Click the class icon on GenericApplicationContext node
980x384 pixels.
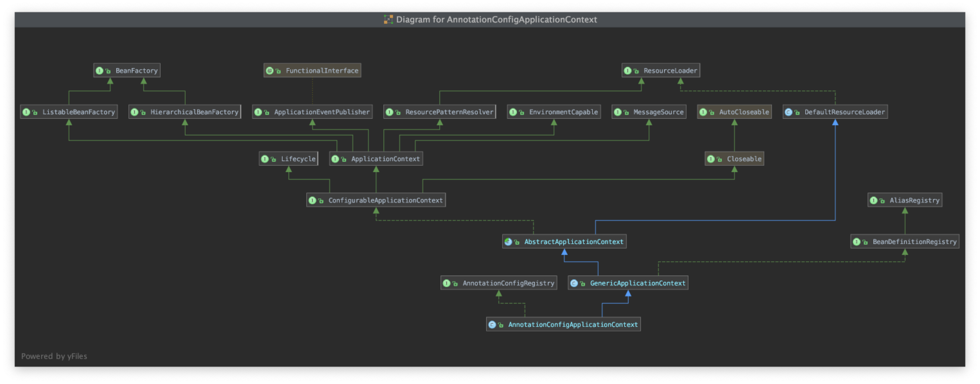(574, 283)
